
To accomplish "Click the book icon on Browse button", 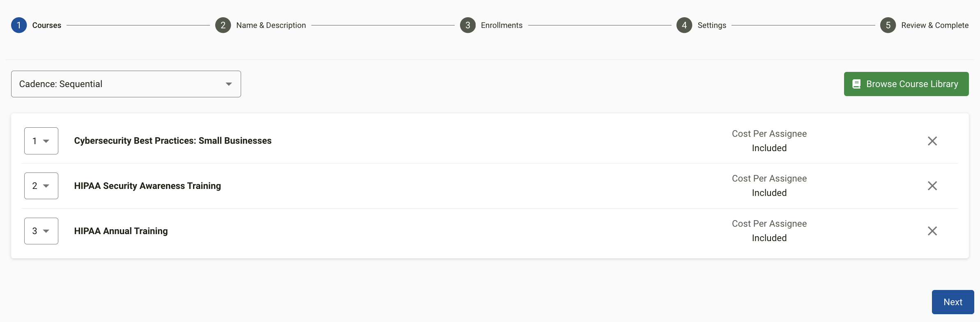I will [x=856, y=84].
